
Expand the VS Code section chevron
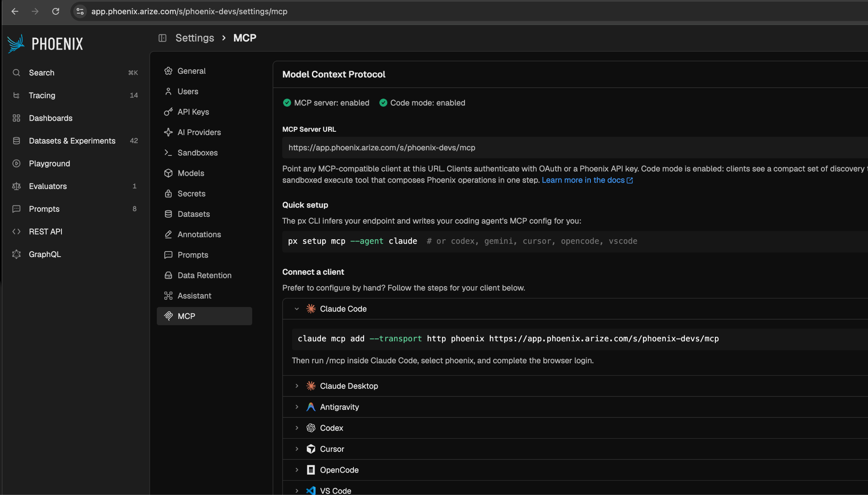pyautogui.click(x=297, y=491)
